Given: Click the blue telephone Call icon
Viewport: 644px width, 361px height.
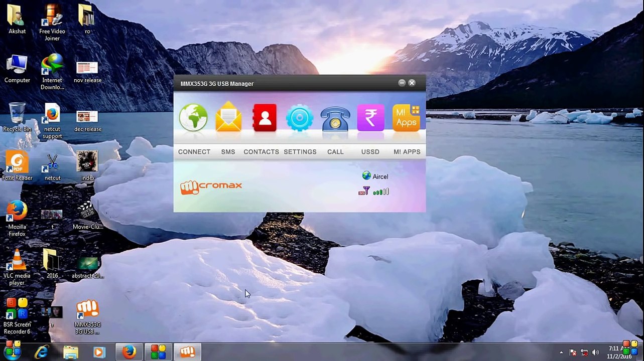Looking at the screenshot, I should tap(335, 119).
